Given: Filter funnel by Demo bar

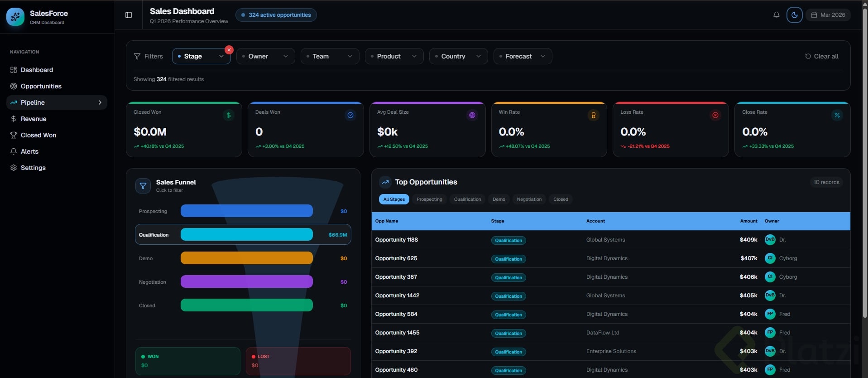Looking at the screenshot, I should tap(247, 258).
